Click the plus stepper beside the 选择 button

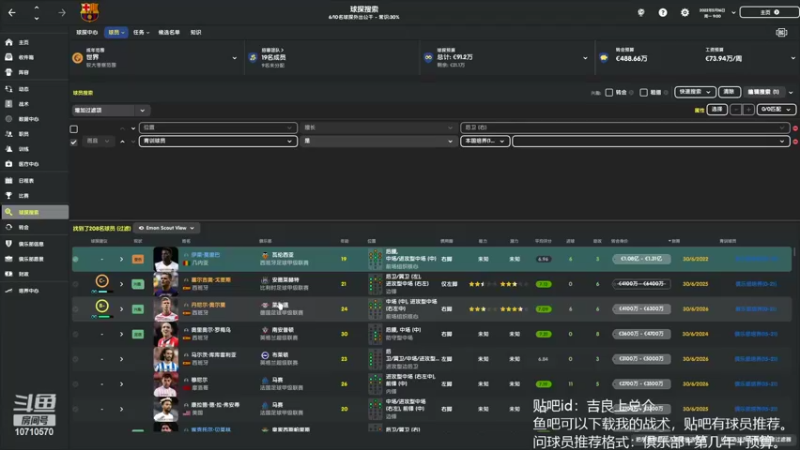748,110
